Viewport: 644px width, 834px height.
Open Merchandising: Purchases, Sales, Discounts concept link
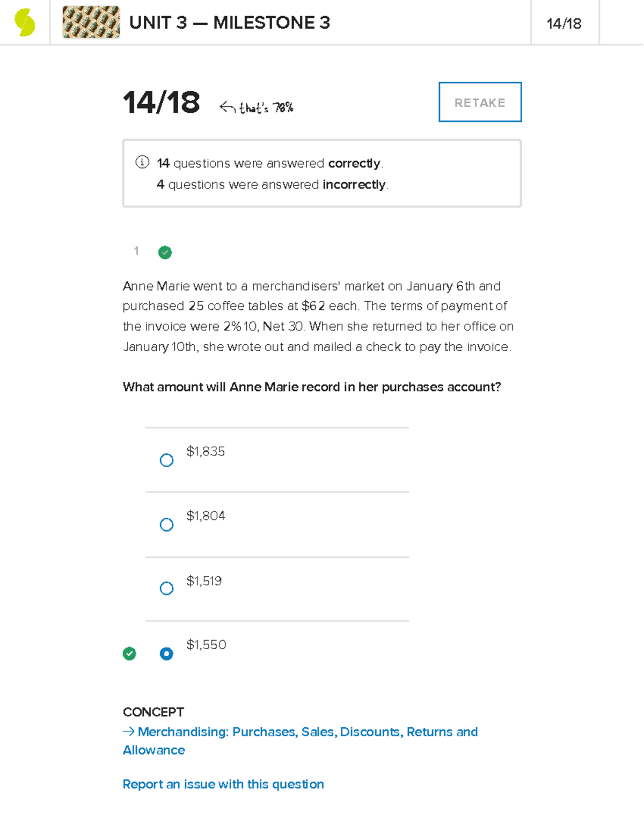(x=307, y=732)
